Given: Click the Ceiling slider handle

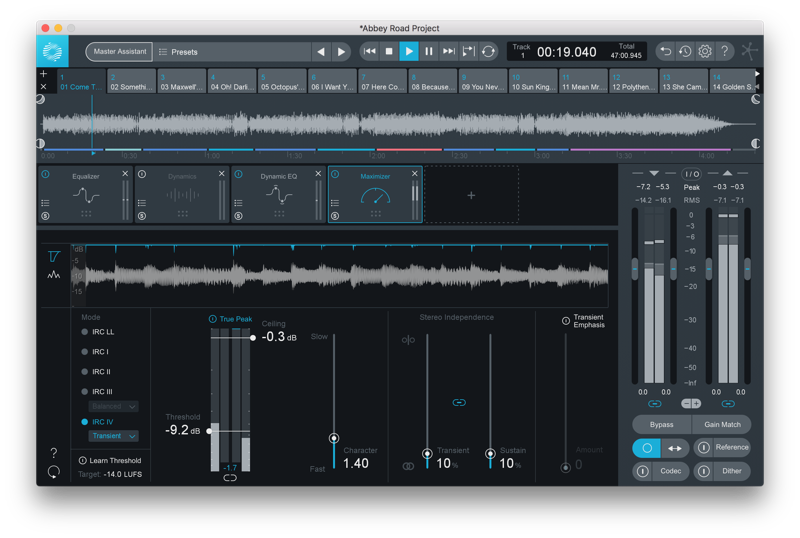Looking at the screenshot, I should coord(253,337).
